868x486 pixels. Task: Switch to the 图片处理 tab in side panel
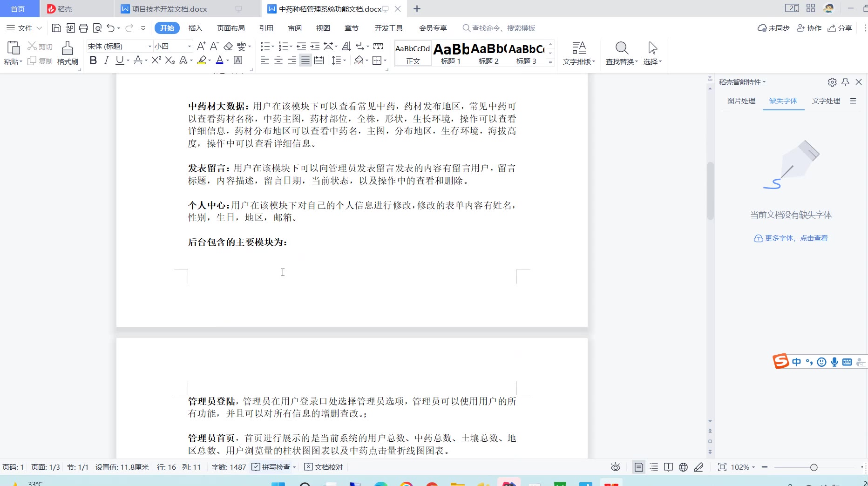[741, 101]
